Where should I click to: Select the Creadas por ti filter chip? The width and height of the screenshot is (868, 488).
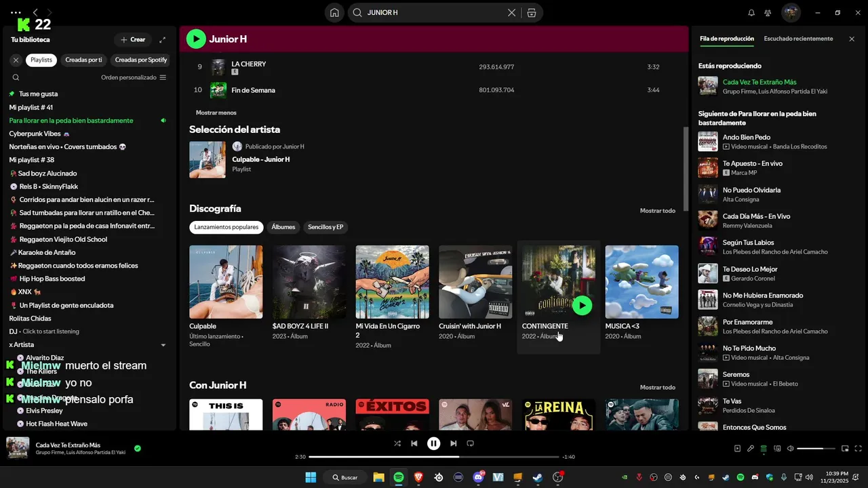[83, 60]
